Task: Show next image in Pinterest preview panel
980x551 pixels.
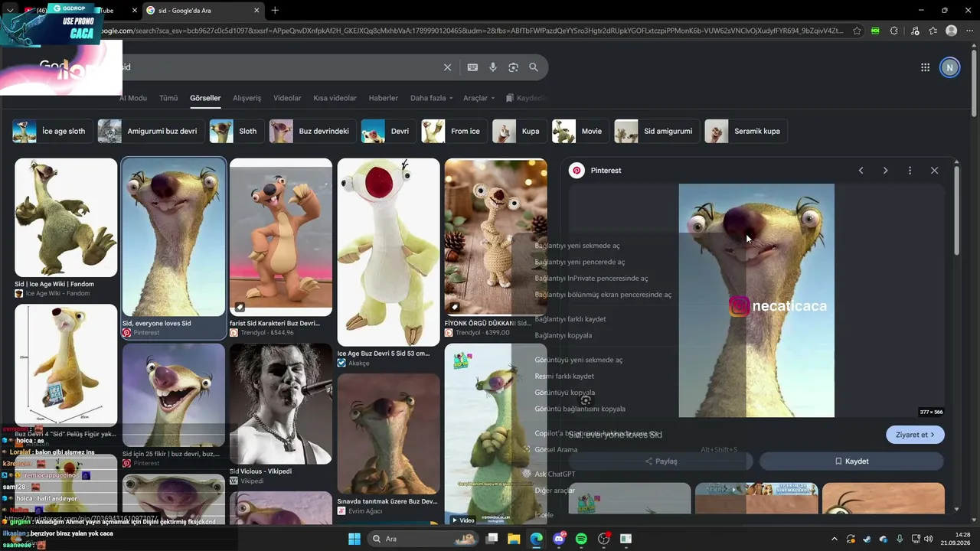Action: pyautogui.click(x=885, y=171)
